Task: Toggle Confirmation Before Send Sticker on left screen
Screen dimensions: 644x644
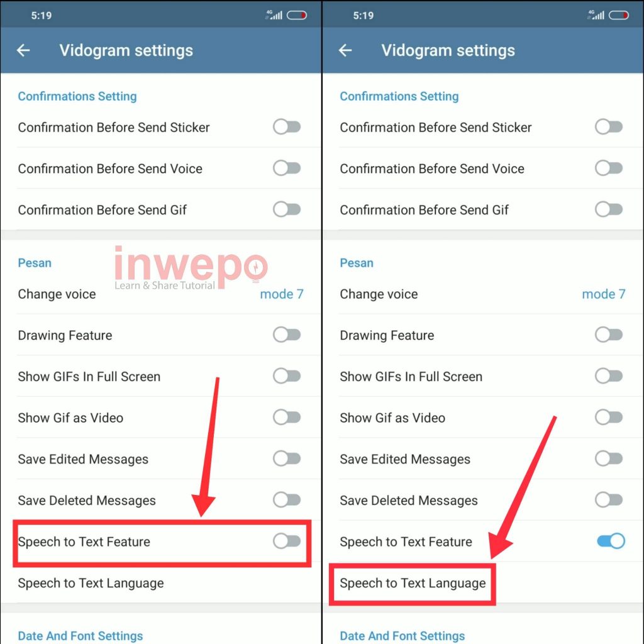Action: click(x=287, y=127)
